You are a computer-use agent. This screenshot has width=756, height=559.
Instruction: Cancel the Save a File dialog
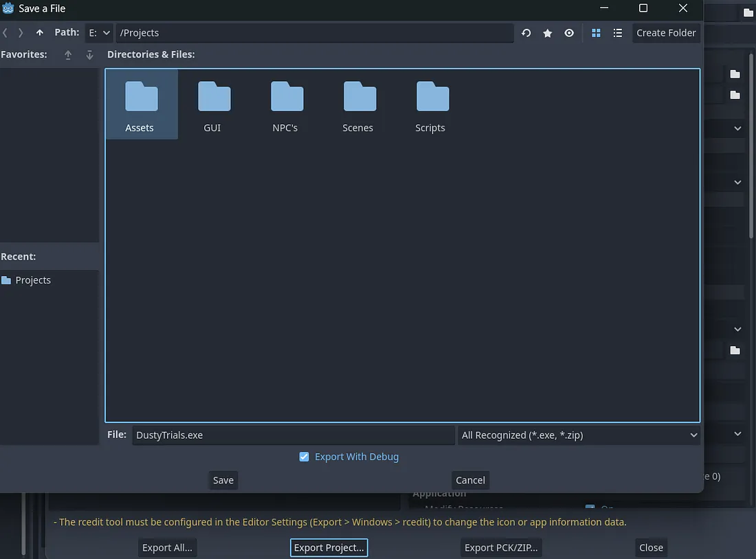tap(470, 480)
